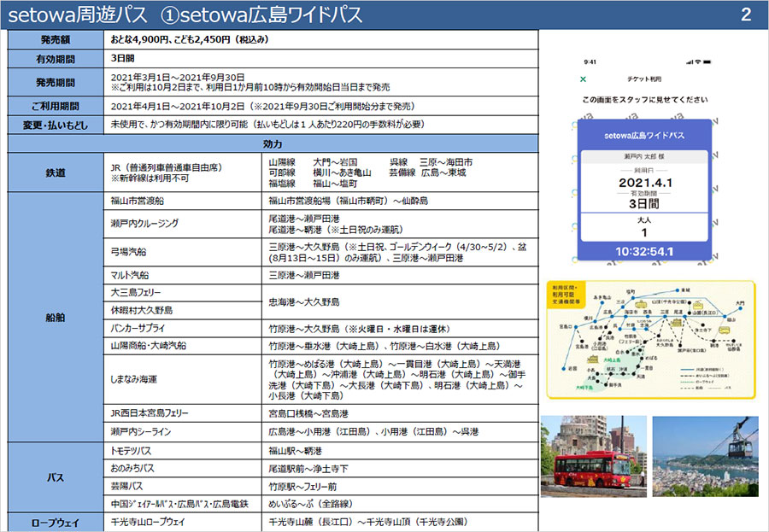Click the この画面をスタッフに見せてください message
The width and height of the screenshot is (769, 532).
coord(645,100)
